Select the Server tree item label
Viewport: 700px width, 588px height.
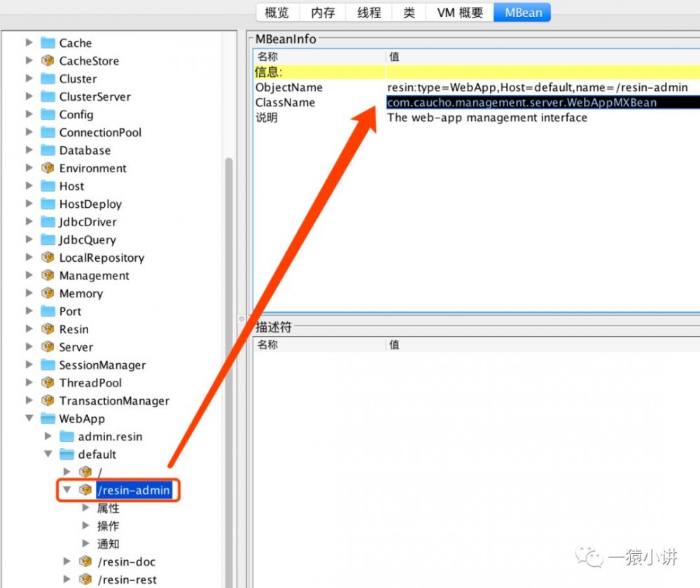coord(76,347)
